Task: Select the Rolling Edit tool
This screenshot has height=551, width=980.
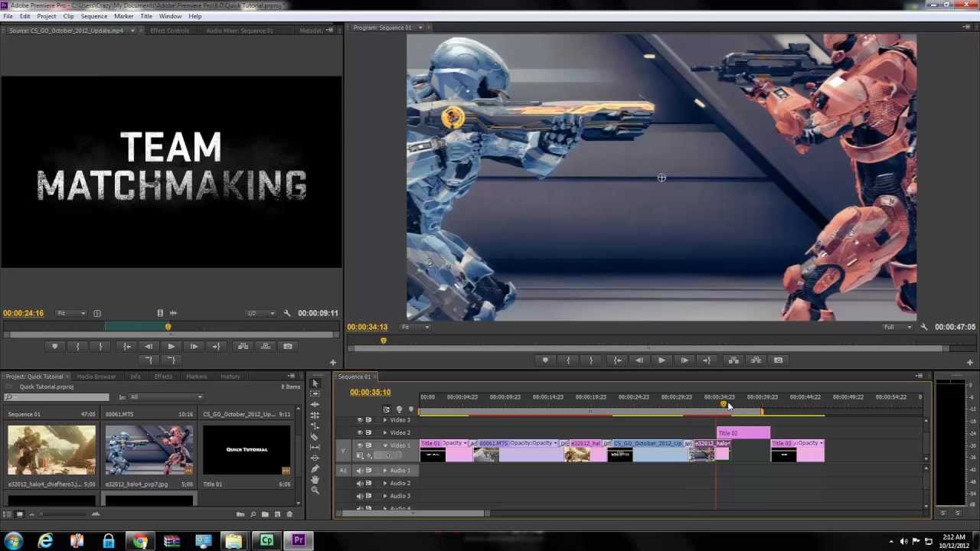Action: (315, 415)
